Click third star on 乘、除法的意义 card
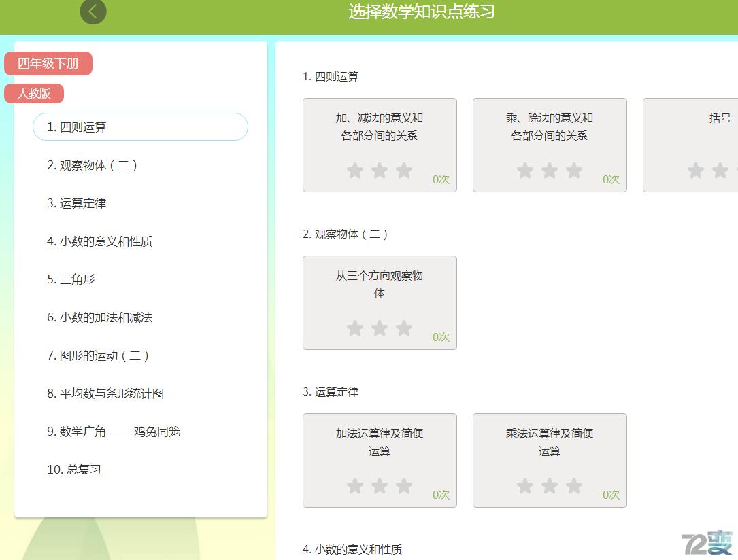This screenshot has height=560, width=738. tap(575, 171)
